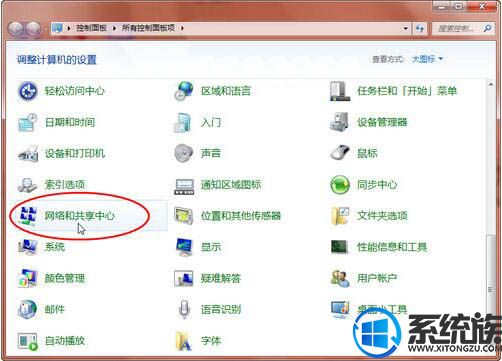Open the 位置和其他传感器 icon

coord(184,216)
